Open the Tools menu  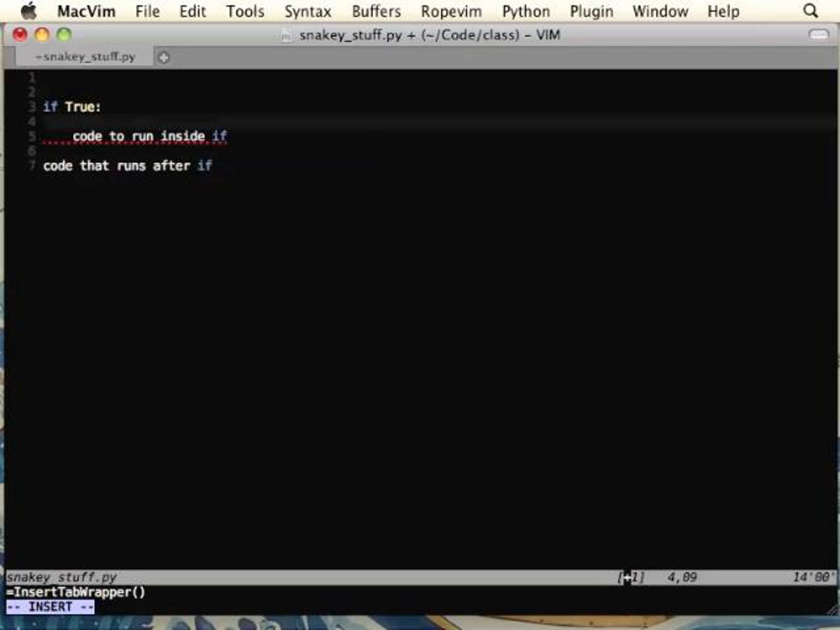click(x=245, y=12)
